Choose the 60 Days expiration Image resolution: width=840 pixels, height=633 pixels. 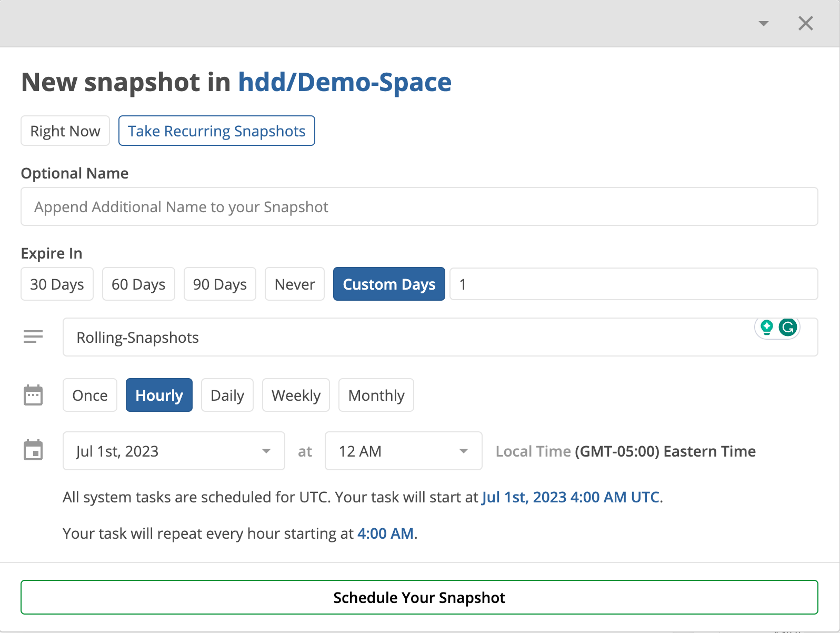[x=138, y=284]
